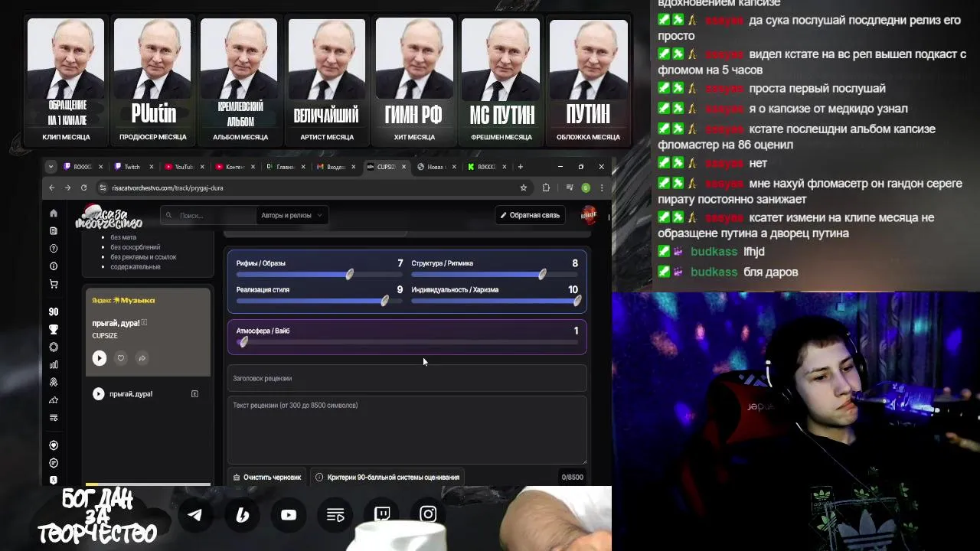Switch to the 'Контент' browser tab
Image resolution: width=980 pixels, height=551 pixels.
tap(234, 167)
